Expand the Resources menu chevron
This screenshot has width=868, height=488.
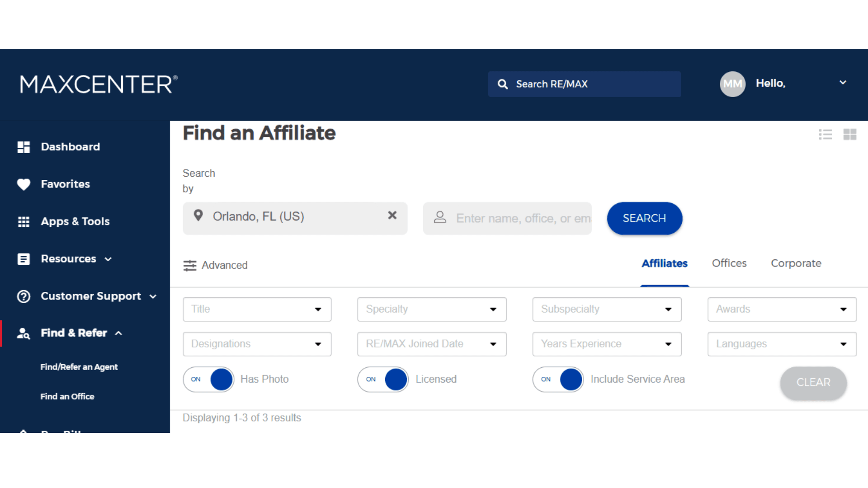point(108,259)
